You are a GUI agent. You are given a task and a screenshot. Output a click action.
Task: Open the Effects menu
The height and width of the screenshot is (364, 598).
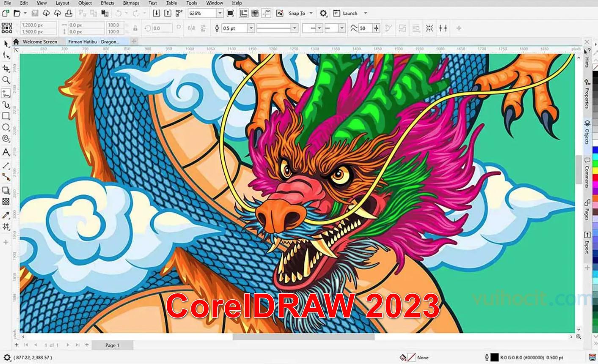click(x=107, y=3)
